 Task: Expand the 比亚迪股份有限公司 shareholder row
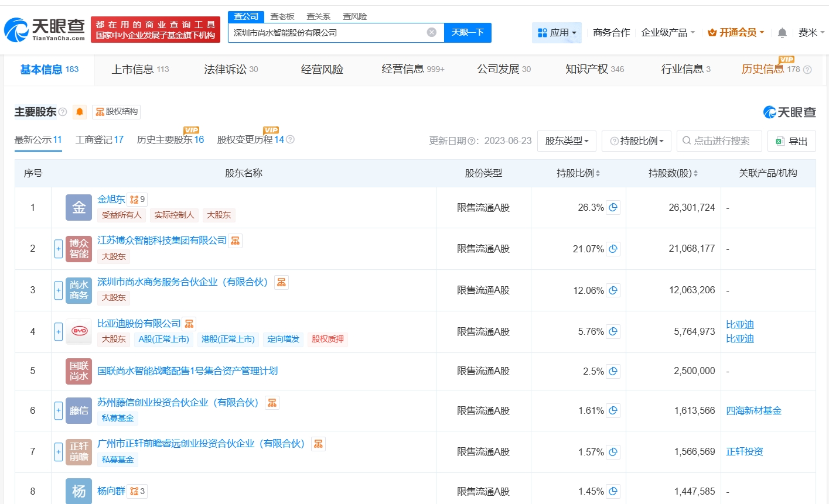[x=59, y=331]
